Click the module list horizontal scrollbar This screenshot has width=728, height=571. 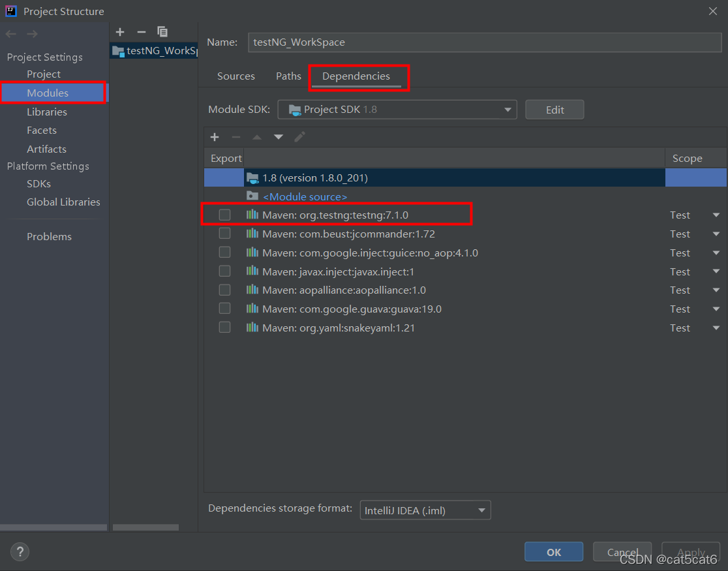145,527
